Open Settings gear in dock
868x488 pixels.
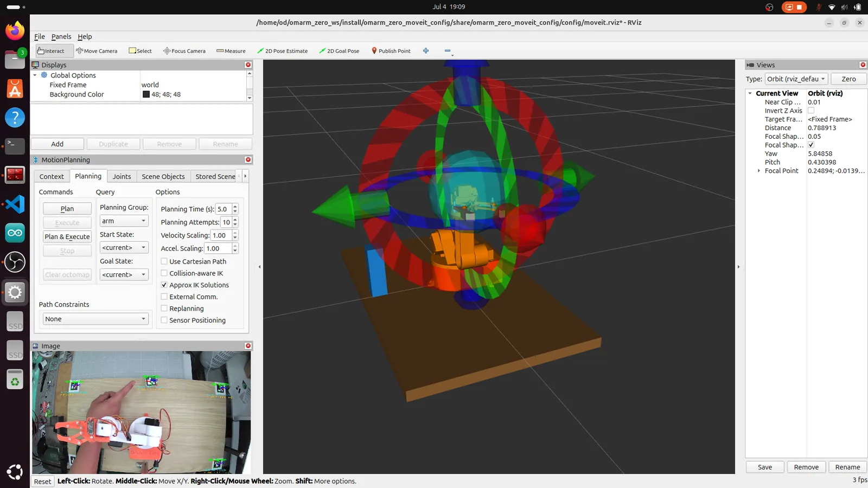point(15,292)
